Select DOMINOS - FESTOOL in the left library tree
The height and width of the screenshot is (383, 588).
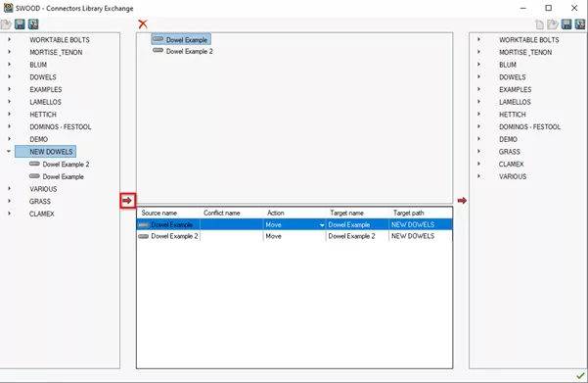[x=61, y=126]
